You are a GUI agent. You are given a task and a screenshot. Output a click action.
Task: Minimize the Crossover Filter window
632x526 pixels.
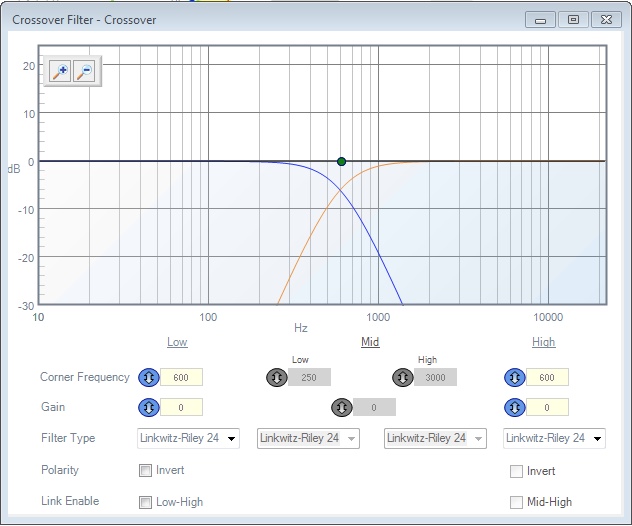541,20
